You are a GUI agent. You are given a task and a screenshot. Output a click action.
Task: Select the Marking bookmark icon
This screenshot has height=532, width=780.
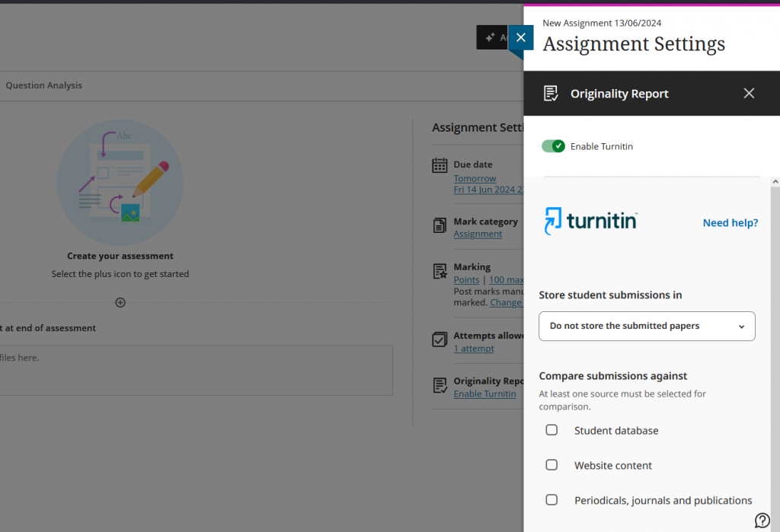439,272
